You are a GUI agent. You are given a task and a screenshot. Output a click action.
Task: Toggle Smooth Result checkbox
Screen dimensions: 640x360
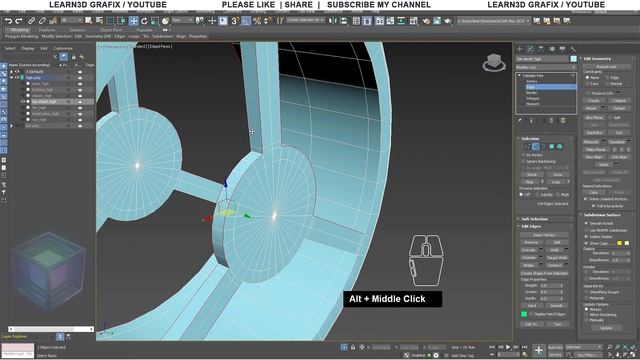click(x=587, y=223)
